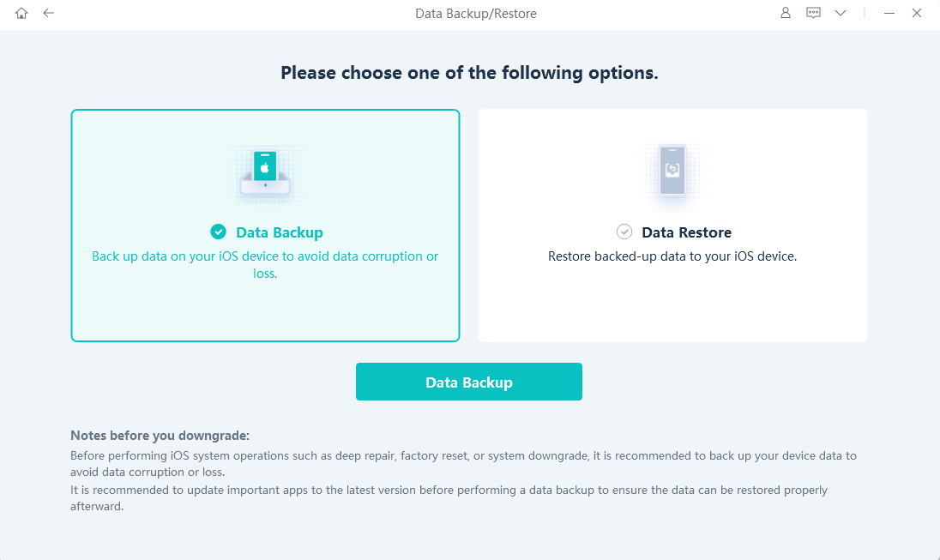The width and height of the screenshot is (940, 560).
Task: Go to the Home screen icon
Action: pos(21,13)
